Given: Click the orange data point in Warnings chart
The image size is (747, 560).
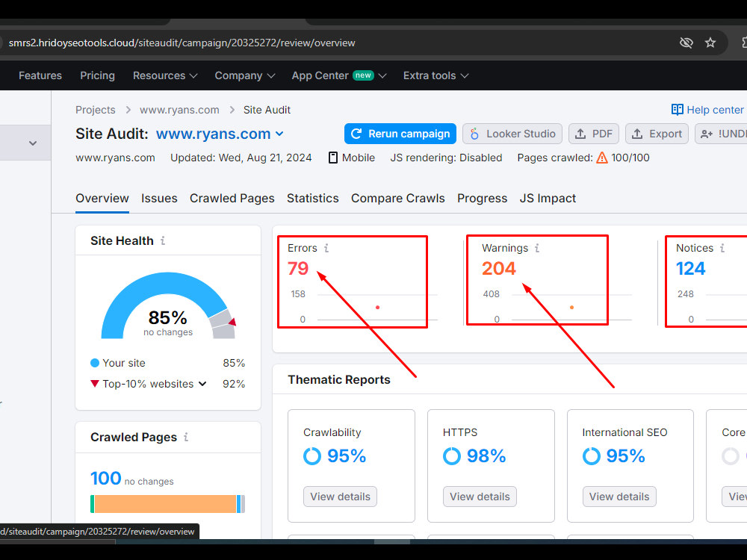Looking at the screenshot, I should click(571, 307).
